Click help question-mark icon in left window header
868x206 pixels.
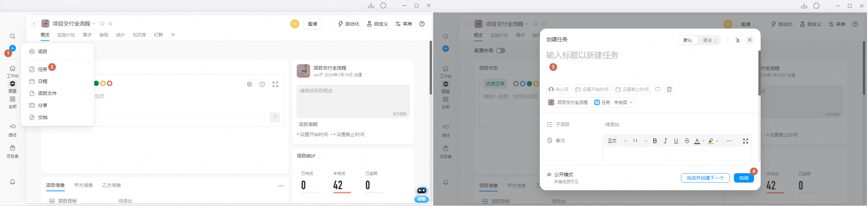tap(422, 24)
